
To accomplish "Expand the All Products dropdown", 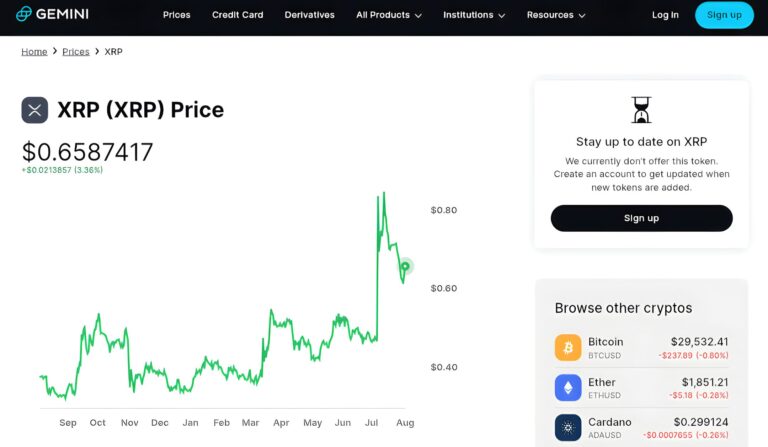I will [x=389, y=15].
